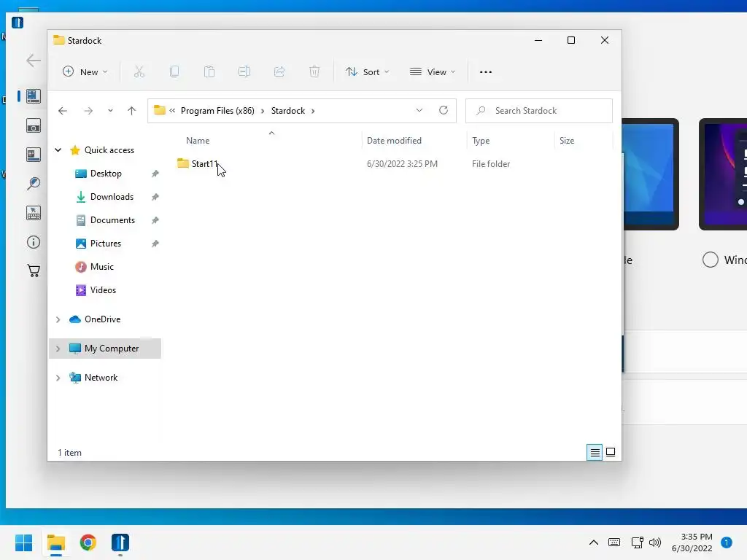Open Start11 About info icon

[34, 242]
